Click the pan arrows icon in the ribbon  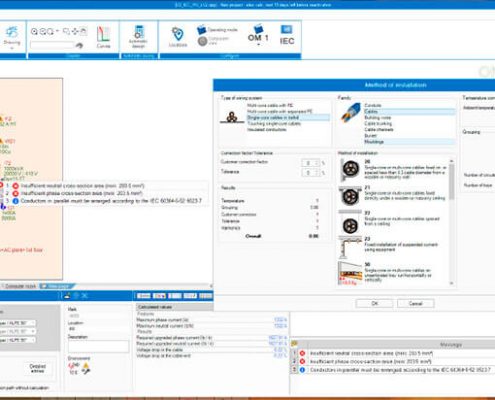click(75, 31)
